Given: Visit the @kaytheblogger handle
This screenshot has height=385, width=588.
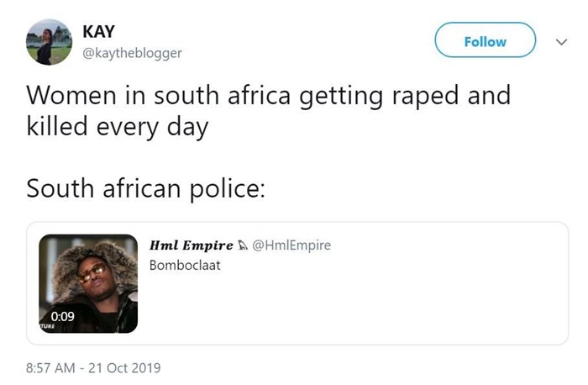Looking at the screenshot, I should point(132,53).
